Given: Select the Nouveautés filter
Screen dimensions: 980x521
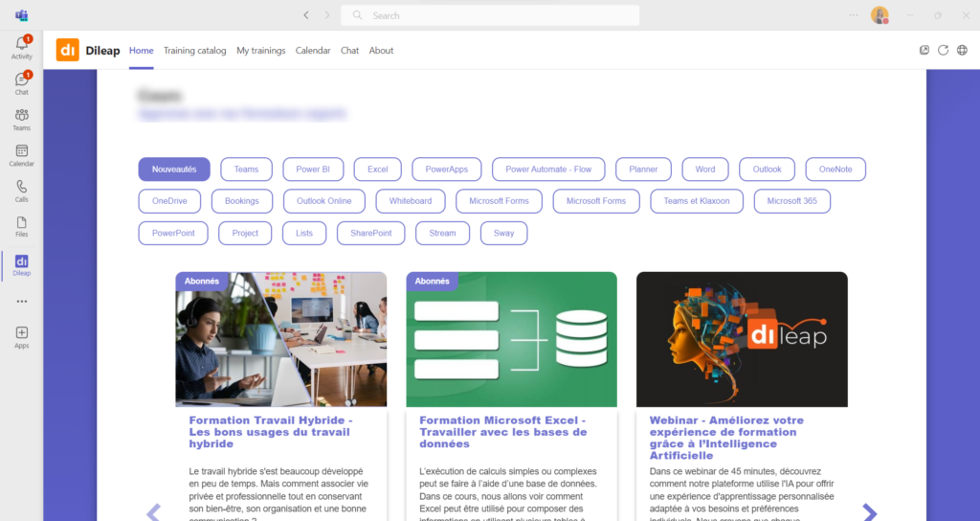Looking at the screenshot, I should (174, 170).
